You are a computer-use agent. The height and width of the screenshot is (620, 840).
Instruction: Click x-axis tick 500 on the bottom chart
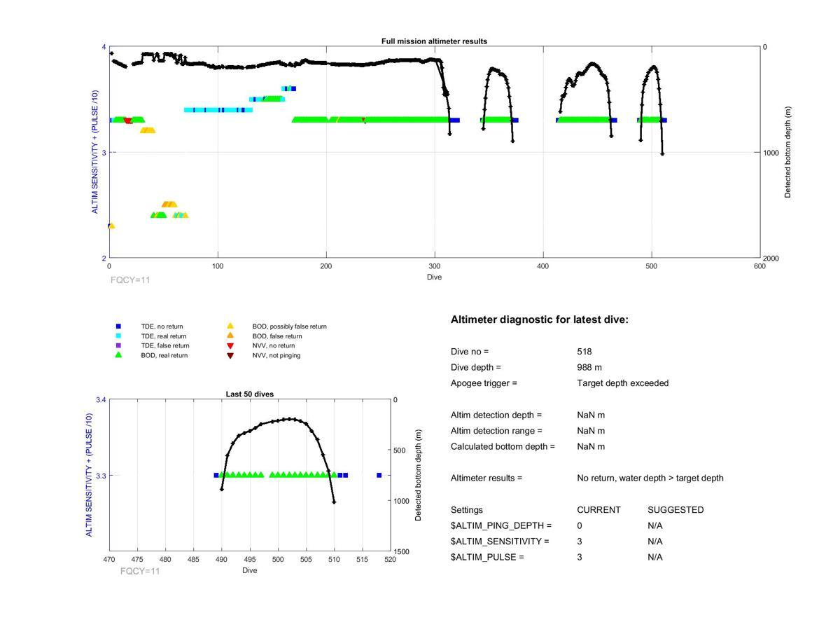click(x=278, y=560)
